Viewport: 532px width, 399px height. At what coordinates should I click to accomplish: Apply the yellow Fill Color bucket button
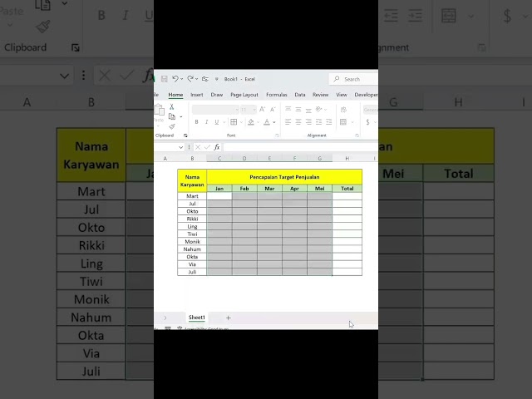point(251,122)
